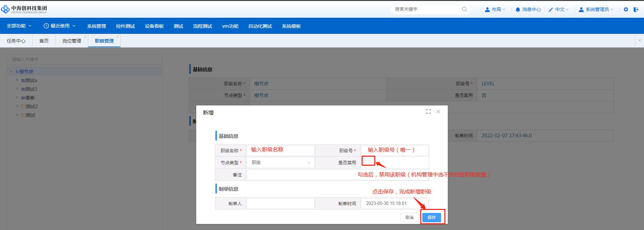The height and width of the screenshot is (230, 644).
Task: Switch to the 岗位管理 tab
Action: (72, 41)
